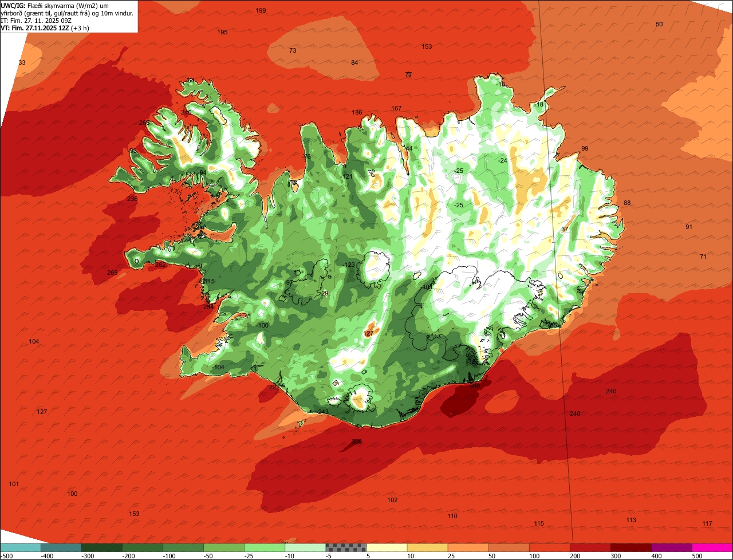This screenshot has height=560, width=733.
Task: Click the legend label '500'
Action: (697, 556)
